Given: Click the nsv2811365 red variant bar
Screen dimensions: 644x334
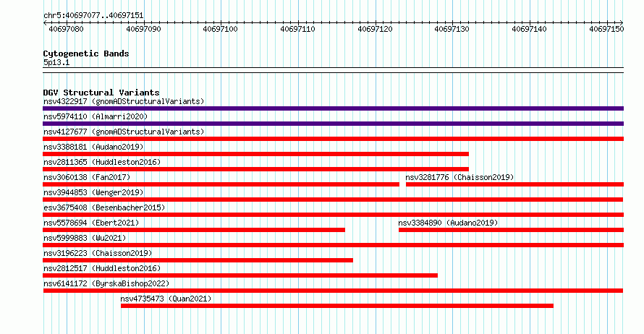Looking at the screenshot, I should 256,169.
